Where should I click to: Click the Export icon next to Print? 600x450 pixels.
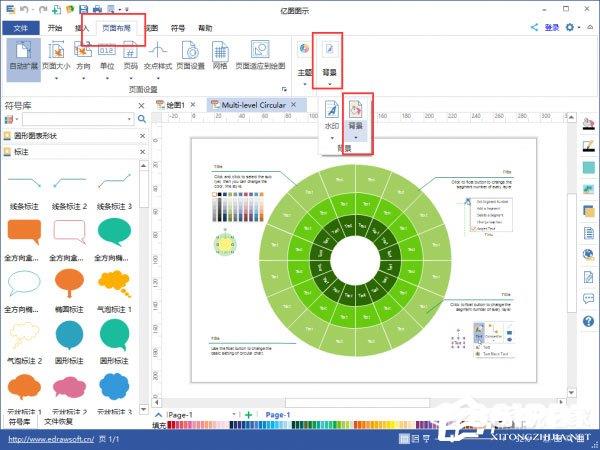pos(111,9)
